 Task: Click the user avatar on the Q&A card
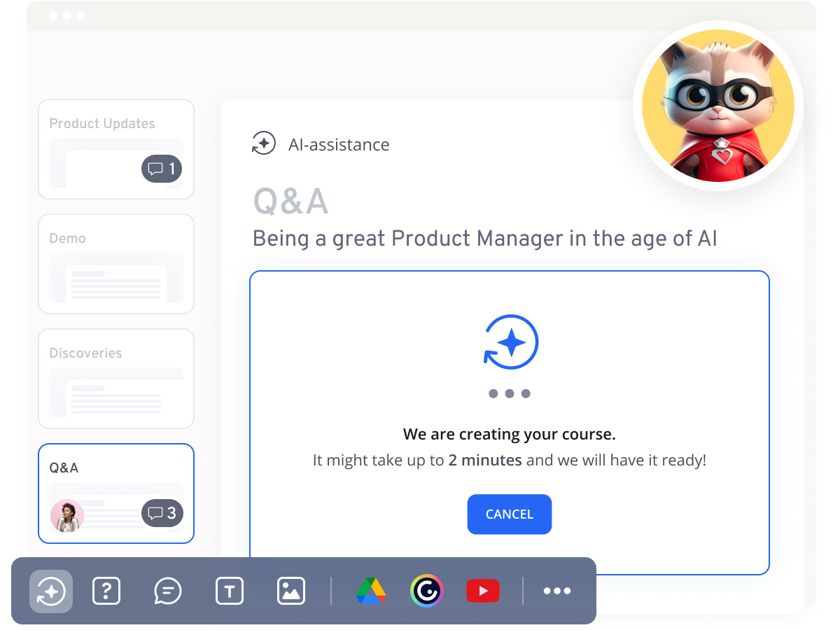67,513
